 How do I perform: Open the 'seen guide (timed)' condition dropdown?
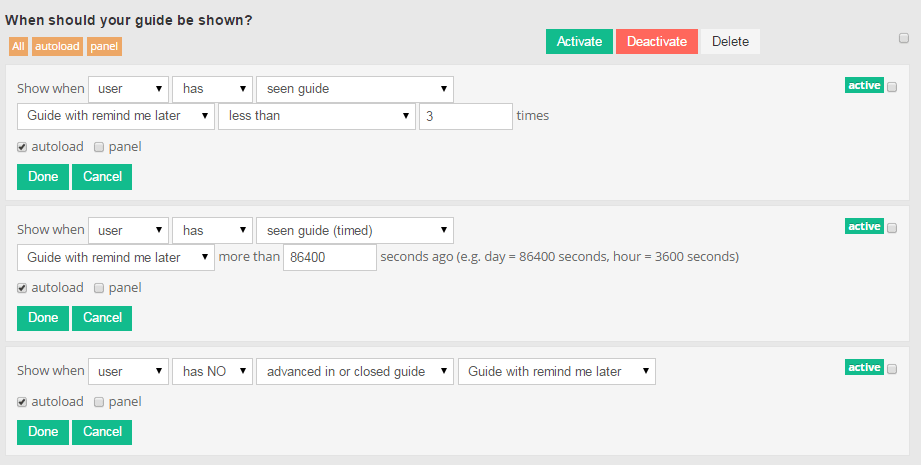click(x=354, y=231)
